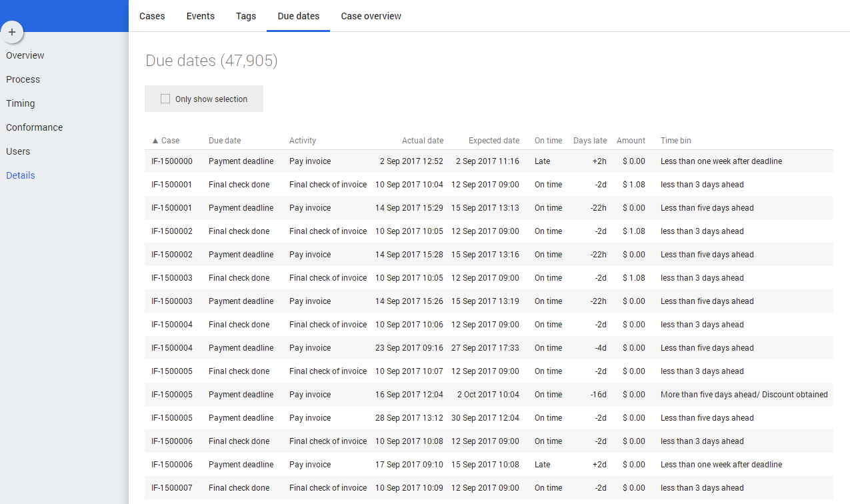This screenshot has height=504, width=850.
Task: Select the Case overview tab
Action: pyautogui.click(x=371, y=16)
